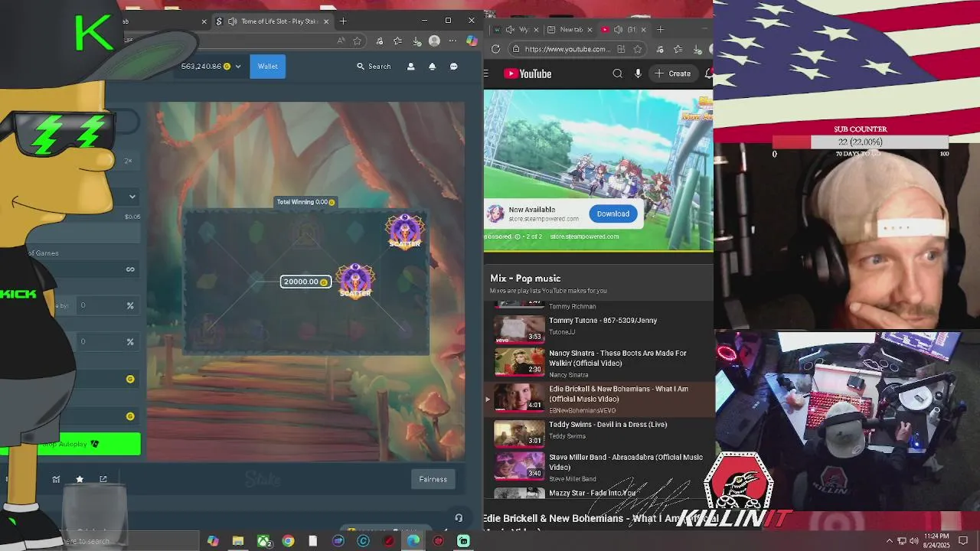This screenshot has height=551, width=980.
Task: Open Microsoft Edge from the taskbar
Action: [413, 541]
